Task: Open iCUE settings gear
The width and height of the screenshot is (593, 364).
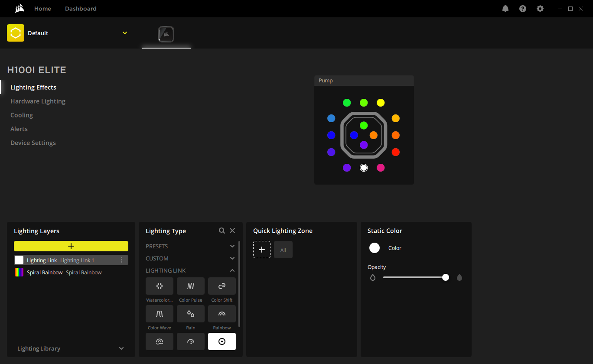Action: click(x=540, y=9)
